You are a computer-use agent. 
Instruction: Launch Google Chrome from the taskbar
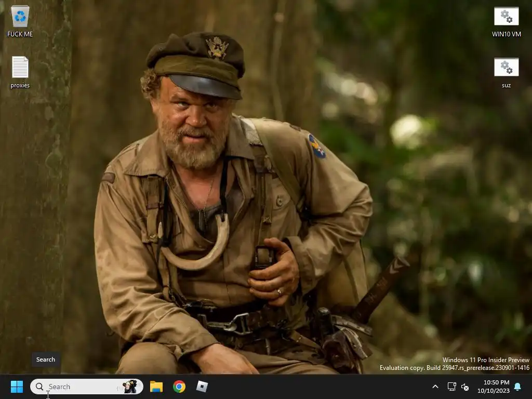(x=179, y=387)
